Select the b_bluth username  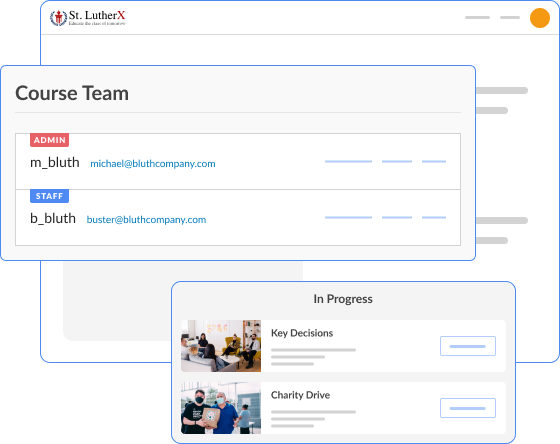coord(53,219)
